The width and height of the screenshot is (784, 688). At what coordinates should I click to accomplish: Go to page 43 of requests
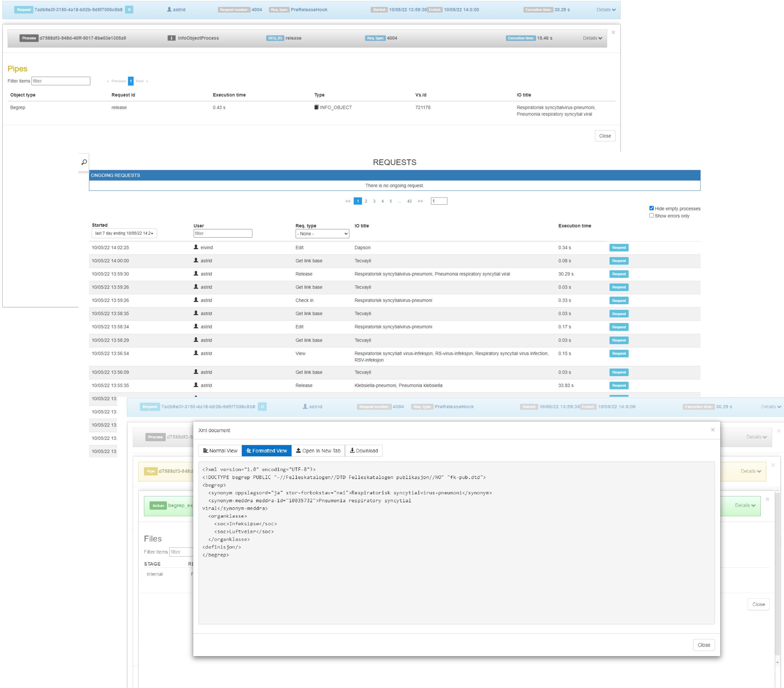tap(409, 201)
